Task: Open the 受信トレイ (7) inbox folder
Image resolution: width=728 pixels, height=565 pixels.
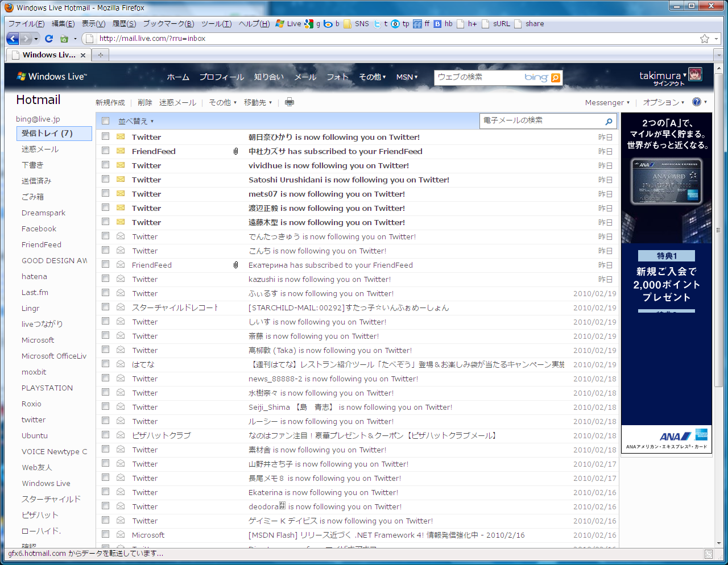Action: 54,133
